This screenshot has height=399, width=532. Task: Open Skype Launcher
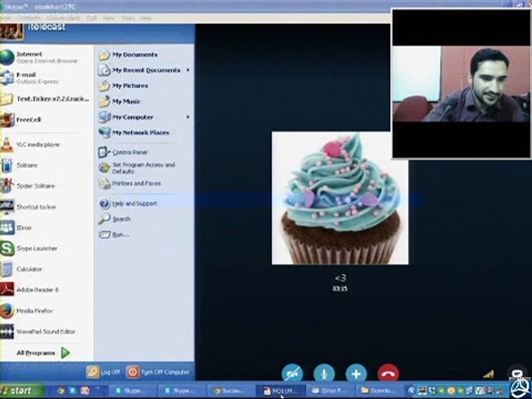pos(47,248)
